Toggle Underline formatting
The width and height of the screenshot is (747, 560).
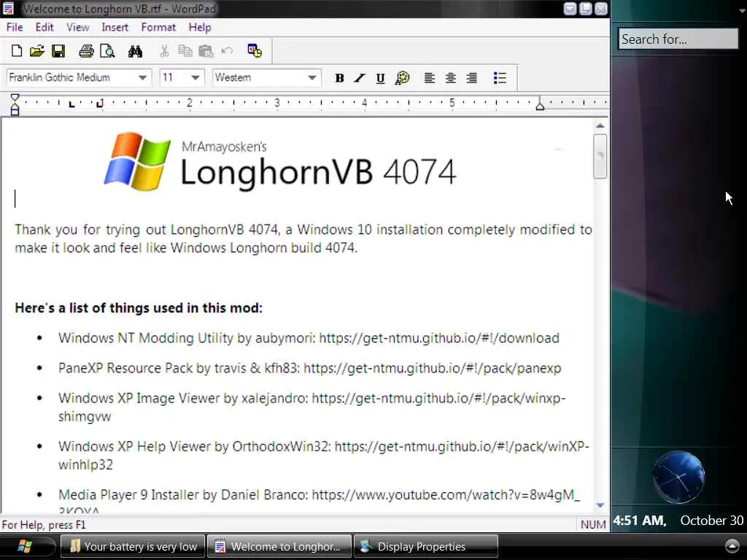pyautogui.click(x=380, y=78)
